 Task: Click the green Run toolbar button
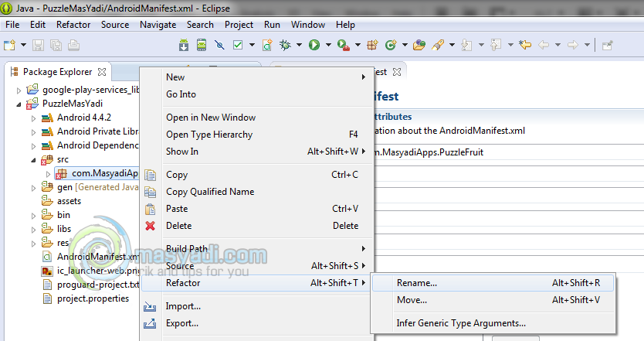coord(314,45)
